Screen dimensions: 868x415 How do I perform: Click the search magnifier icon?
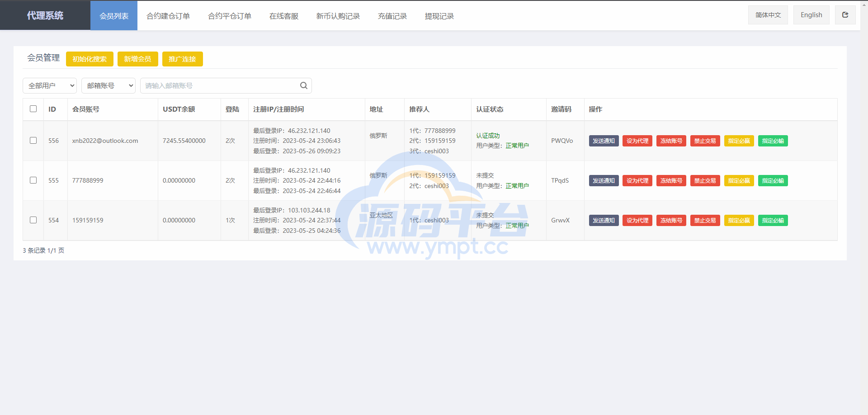coord(304,85)
